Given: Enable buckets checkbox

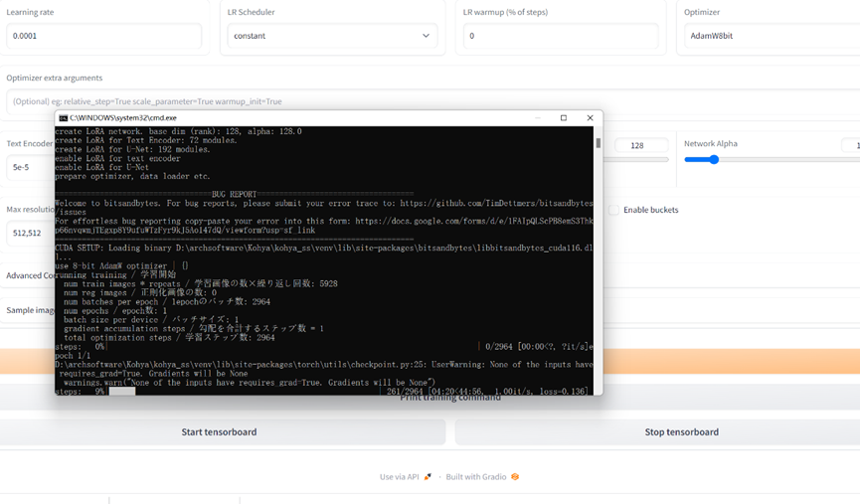Looking at the screenshot, I should click(613, 210).
